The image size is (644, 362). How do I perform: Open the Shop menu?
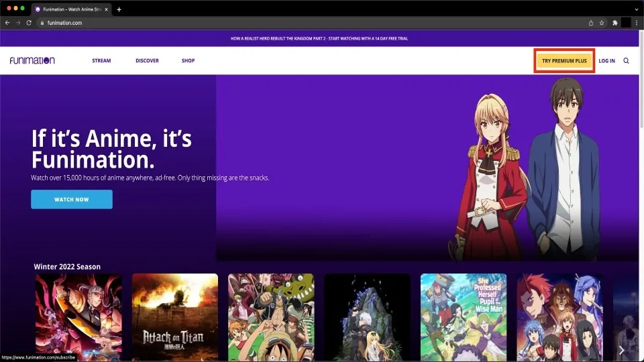click(x=188, y=61)
